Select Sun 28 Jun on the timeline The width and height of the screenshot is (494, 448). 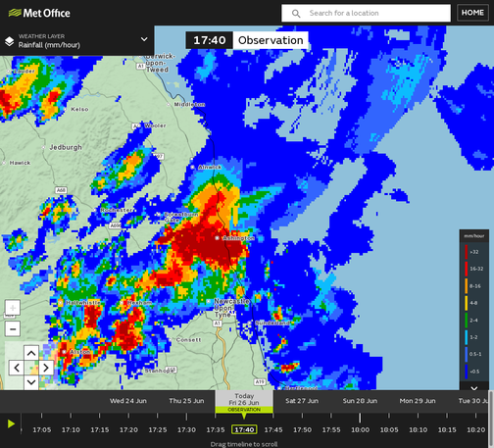pyautogui.click(x=360, y=401)
